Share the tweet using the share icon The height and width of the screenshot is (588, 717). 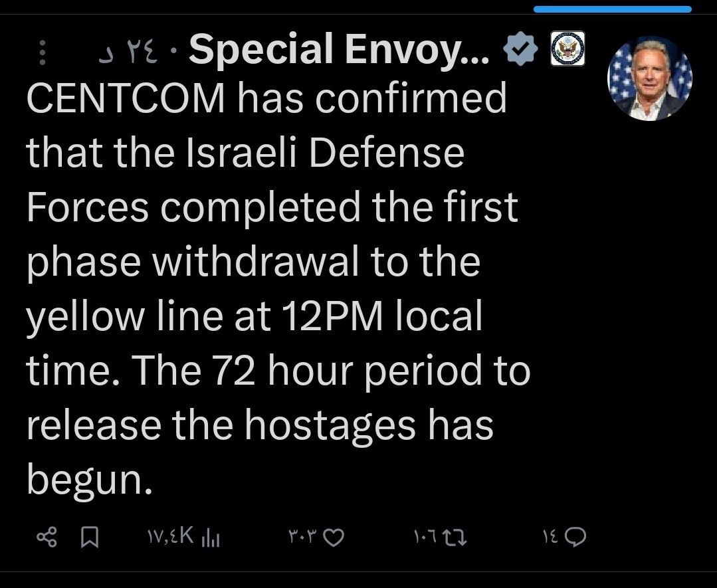46,536
